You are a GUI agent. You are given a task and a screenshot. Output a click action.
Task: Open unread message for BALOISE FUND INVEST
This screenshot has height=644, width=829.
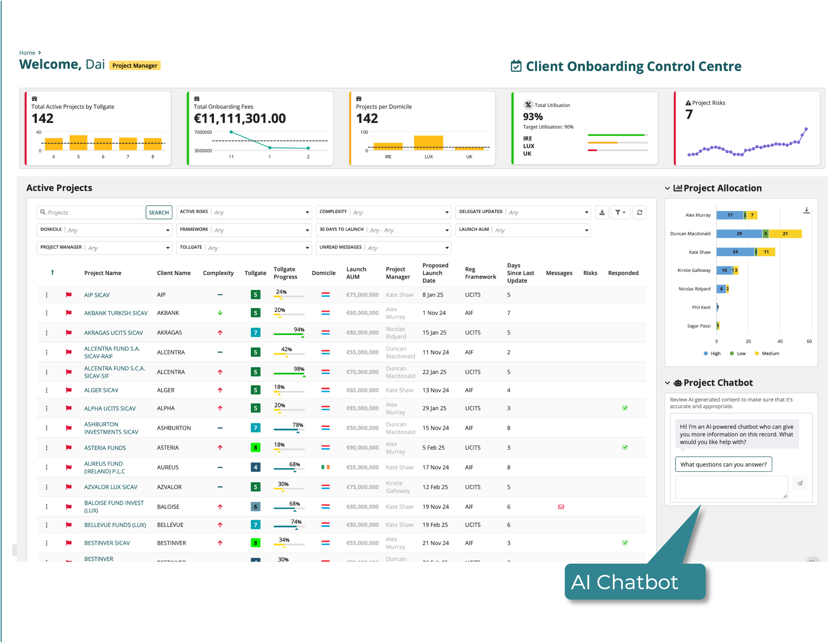[x=561, y=506]
